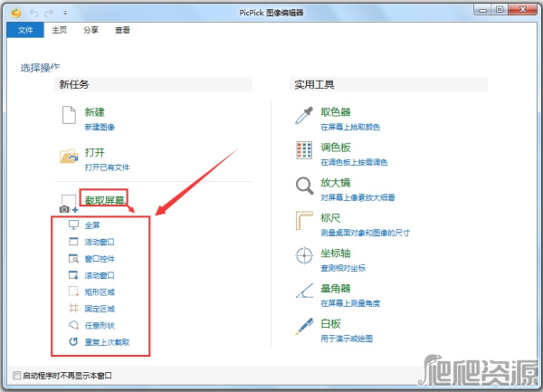Click the 新建 blank page icon

click(x=69, y=115)
